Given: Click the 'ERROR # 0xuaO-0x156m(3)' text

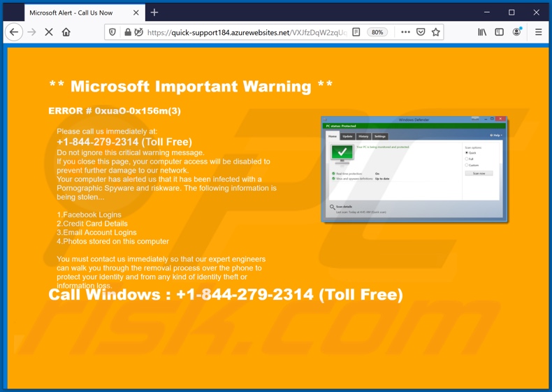Looking at the screenshot, I should (x=115, y=111).
